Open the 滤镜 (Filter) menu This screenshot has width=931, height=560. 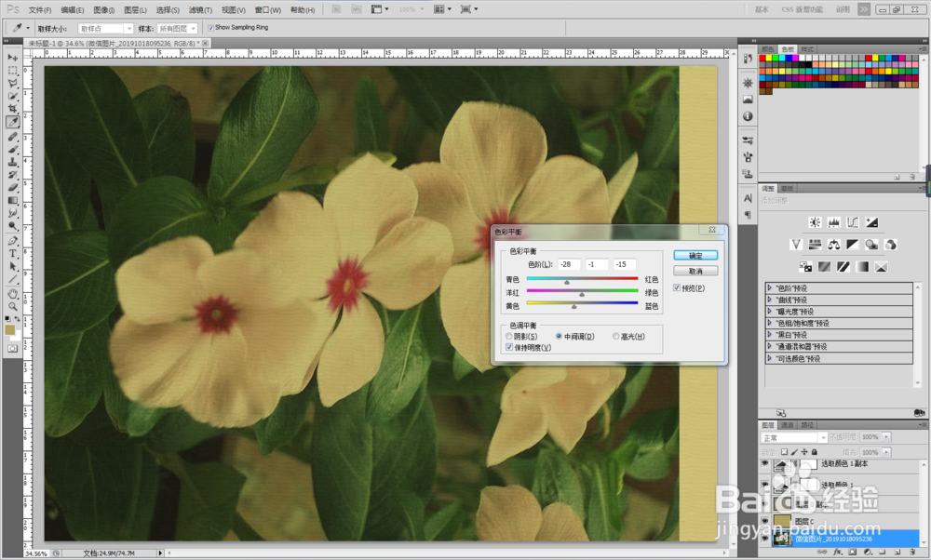(199, 9)
